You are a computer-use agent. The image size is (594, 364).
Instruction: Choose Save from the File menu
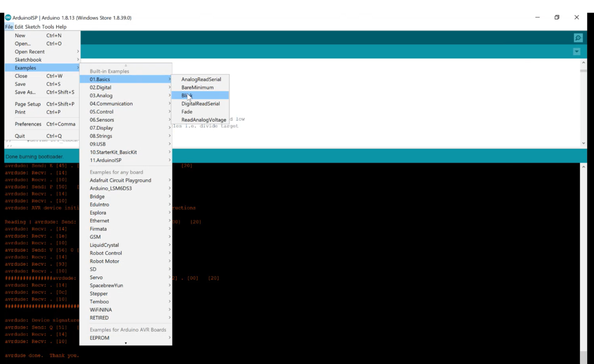43,84
